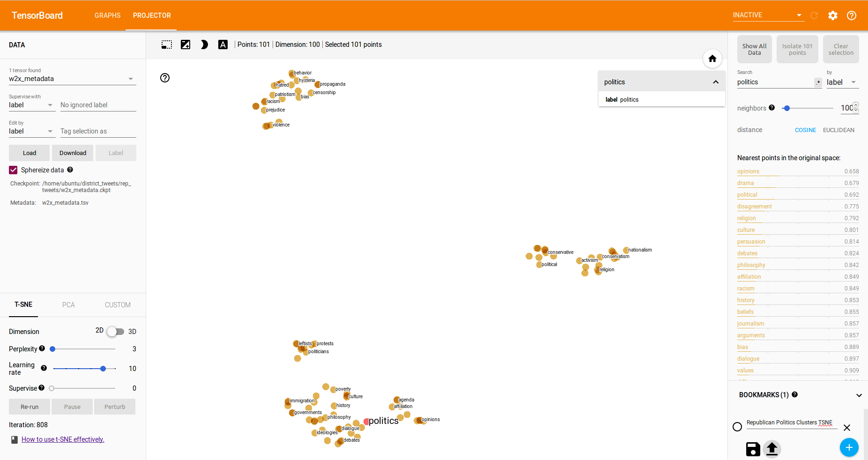Open Learning rate help icon
Image resolution: width=868 pixels, height=460 pixels.
coord(44,368)
